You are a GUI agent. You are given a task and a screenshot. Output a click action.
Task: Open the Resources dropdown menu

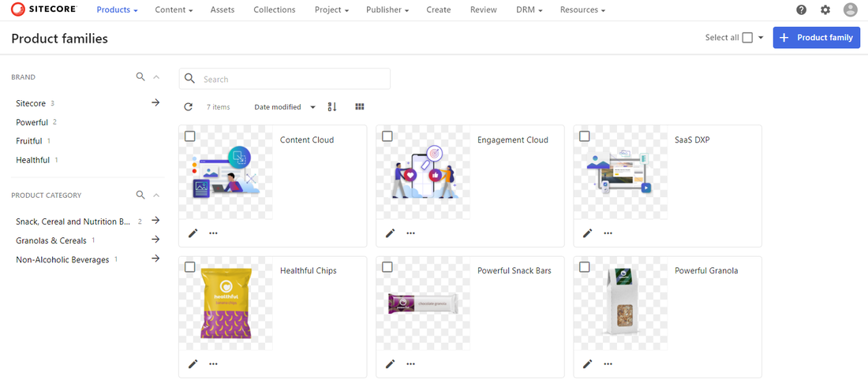(583, 10)
